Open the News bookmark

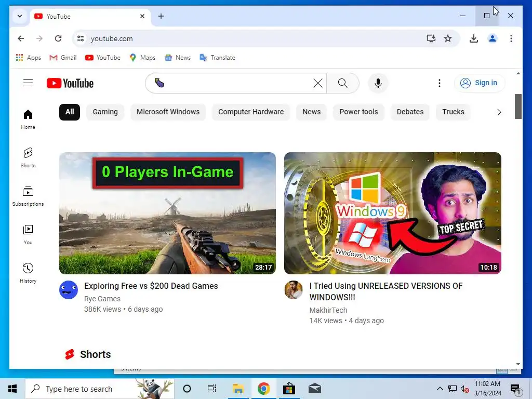tap(178, 58)
